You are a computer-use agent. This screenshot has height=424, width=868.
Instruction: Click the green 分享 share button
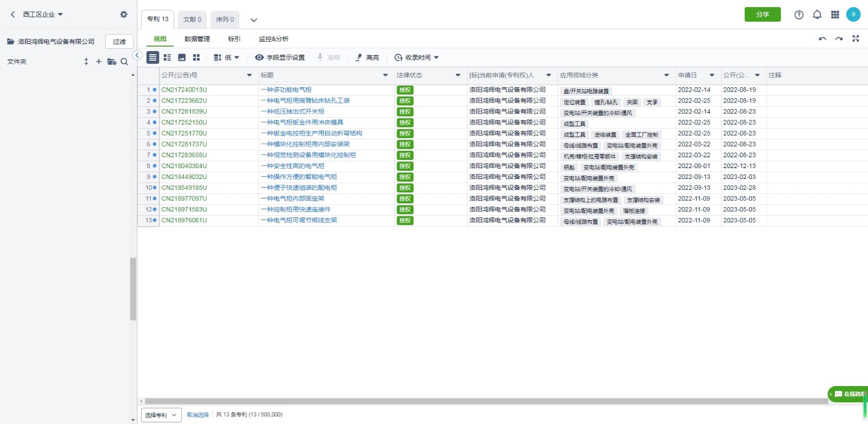[x=762, y=15]
